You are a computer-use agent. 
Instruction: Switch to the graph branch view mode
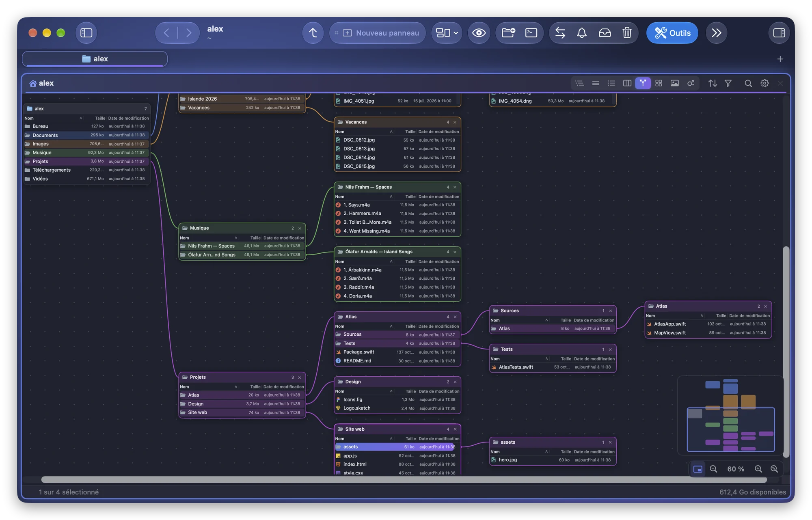coord(643,83)
